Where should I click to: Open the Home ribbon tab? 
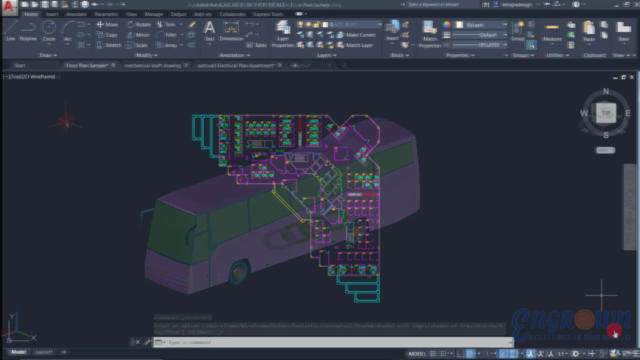pos(31,14)
